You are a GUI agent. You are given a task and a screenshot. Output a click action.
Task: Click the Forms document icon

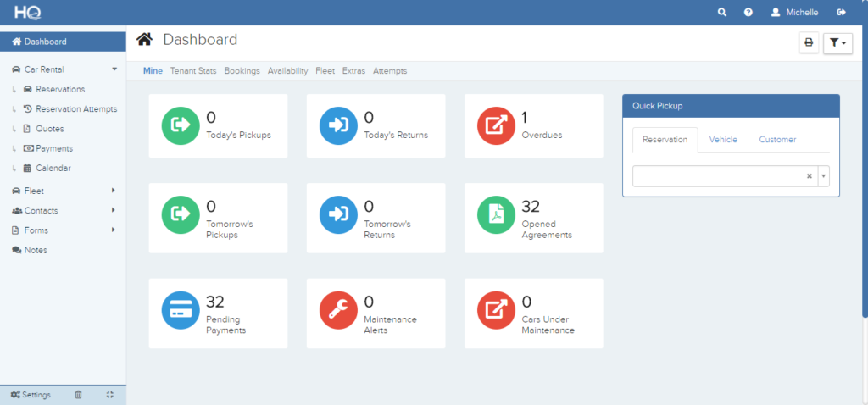point(15,230)
